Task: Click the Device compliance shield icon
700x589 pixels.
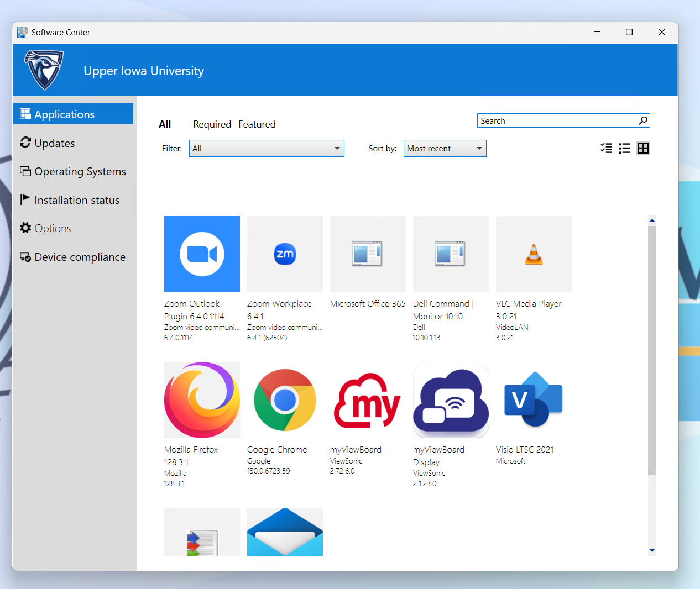Action: (x=25, y=257)
